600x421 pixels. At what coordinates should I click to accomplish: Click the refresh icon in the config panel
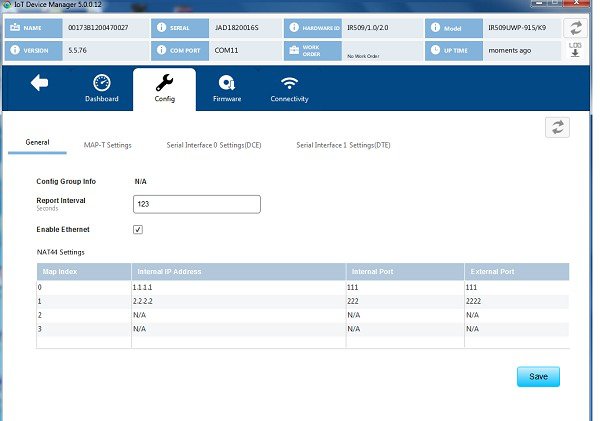(557, 127)
